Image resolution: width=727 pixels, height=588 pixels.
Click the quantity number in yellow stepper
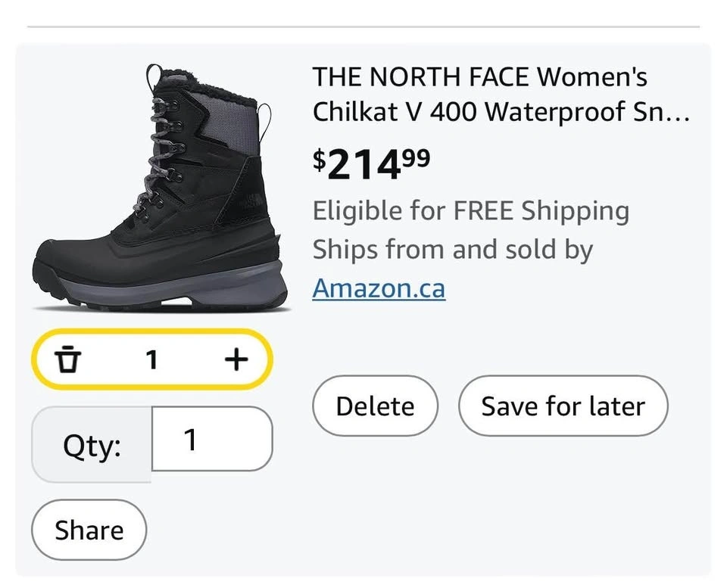click(151, 359)
